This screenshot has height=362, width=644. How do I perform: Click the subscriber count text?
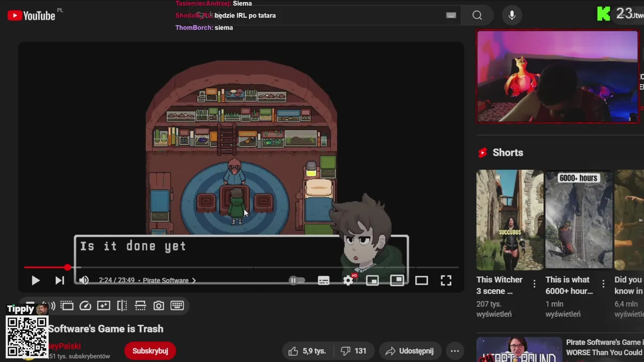click(79, 356)
